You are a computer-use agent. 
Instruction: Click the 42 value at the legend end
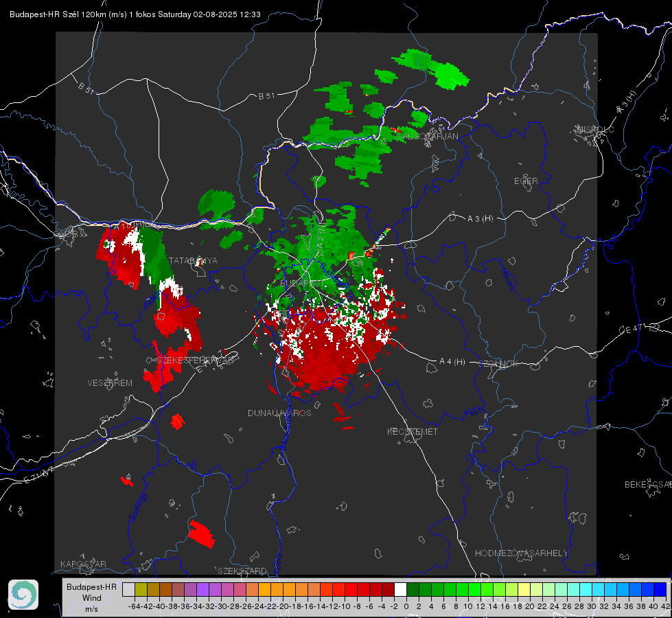click(x=665, y=606)
